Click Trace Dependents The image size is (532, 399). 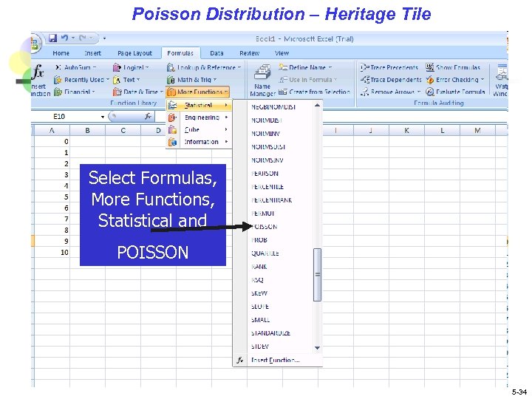pos(391,80)
